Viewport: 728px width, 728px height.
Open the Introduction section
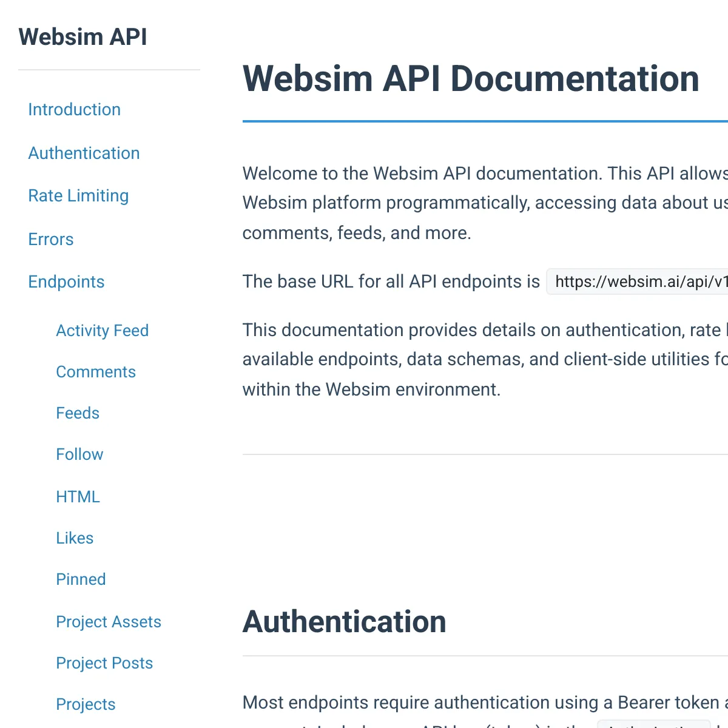click(74, 110)
